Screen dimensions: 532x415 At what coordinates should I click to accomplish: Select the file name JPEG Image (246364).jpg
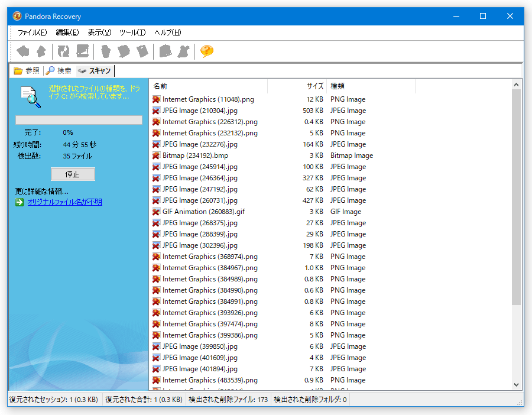coord(200,178)
